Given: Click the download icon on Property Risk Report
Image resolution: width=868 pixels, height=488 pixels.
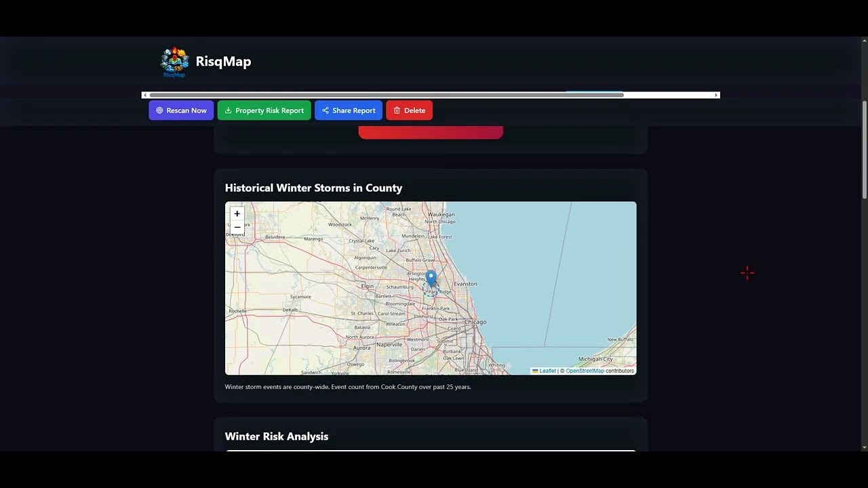Looking at the screenshot, I should coord(229,110).
